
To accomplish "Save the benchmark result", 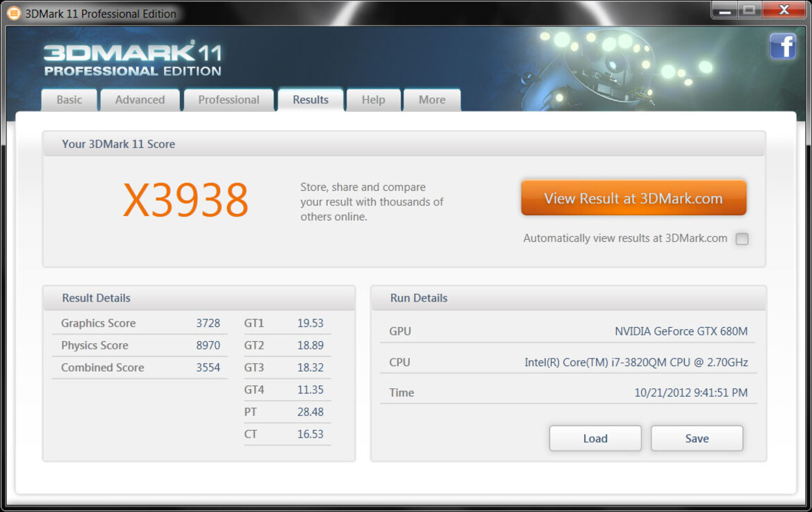I will (697, 438).
